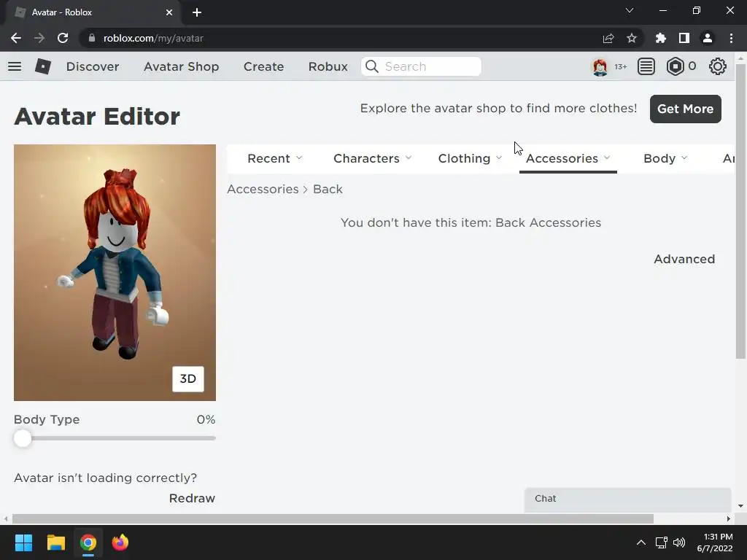Toggle 3D avatar view button
Viewport: 747px width, 560px height.
click(188, 379)
